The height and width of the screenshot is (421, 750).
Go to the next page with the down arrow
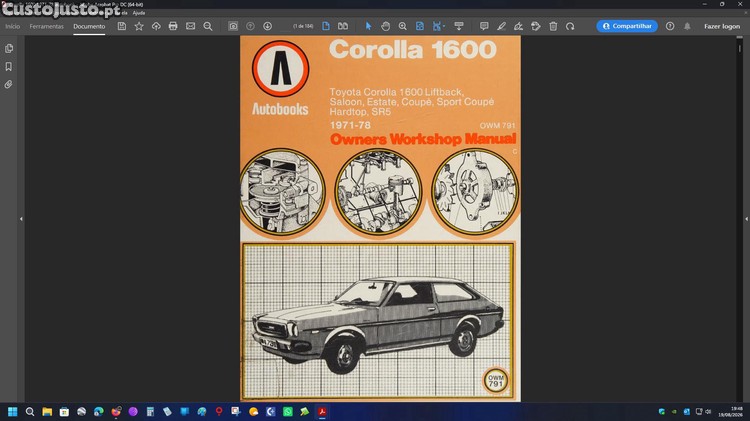click(x=267, y=26)
